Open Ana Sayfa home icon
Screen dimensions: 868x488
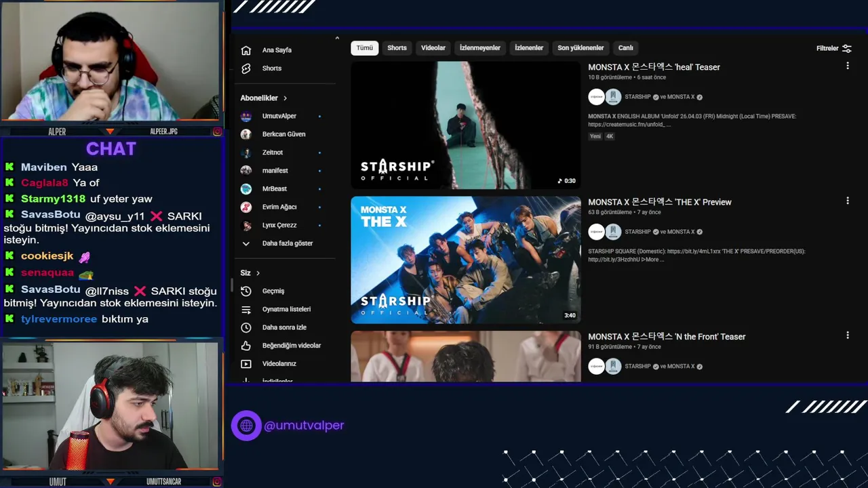tap(246, 50)
